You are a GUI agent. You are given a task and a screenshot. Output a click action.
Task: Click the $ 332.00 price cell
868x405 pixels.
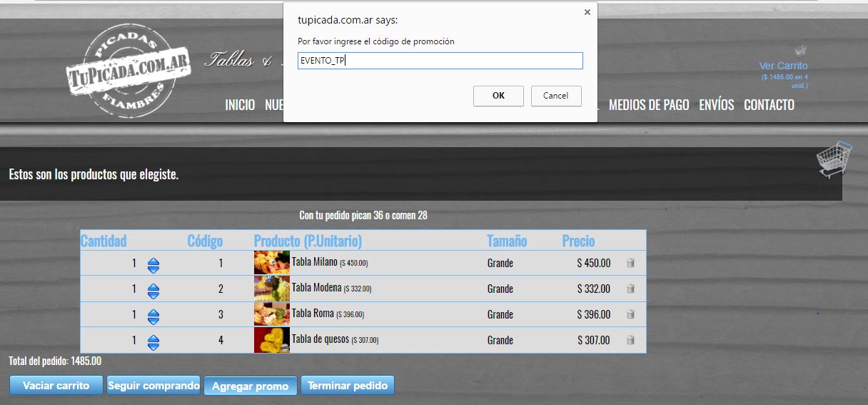coord(594,289)
